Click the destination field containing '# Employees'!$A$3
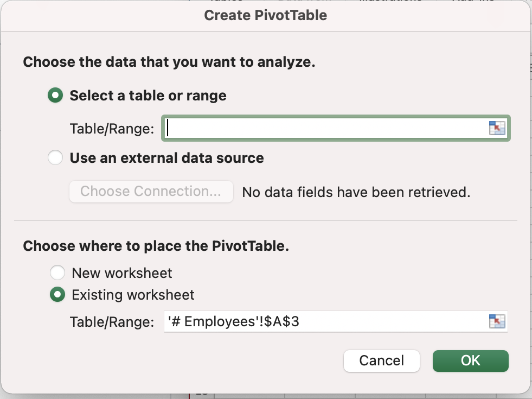The height and width of the screenshot is (399, 532). pyautogui.click(x=325, y=321)
